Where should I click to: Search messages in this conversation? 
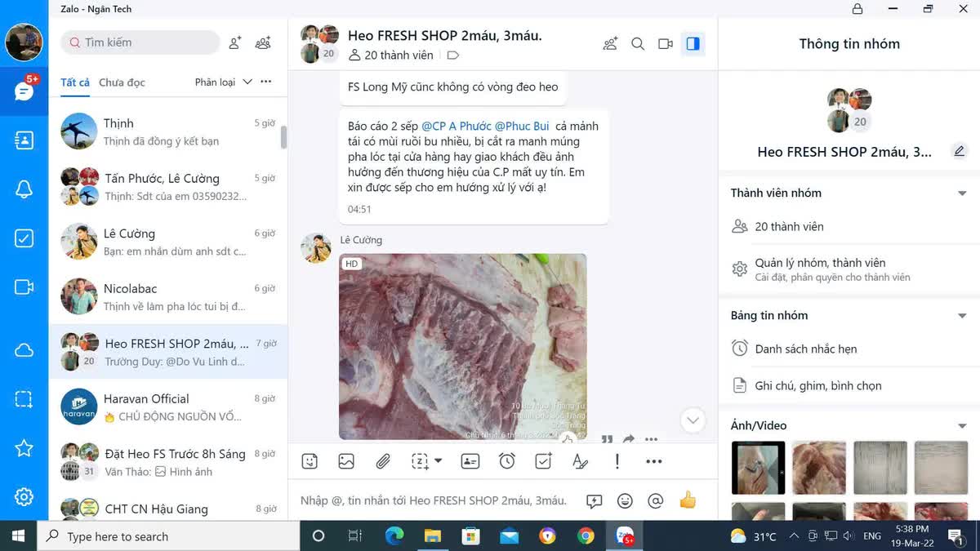point(638,44)
